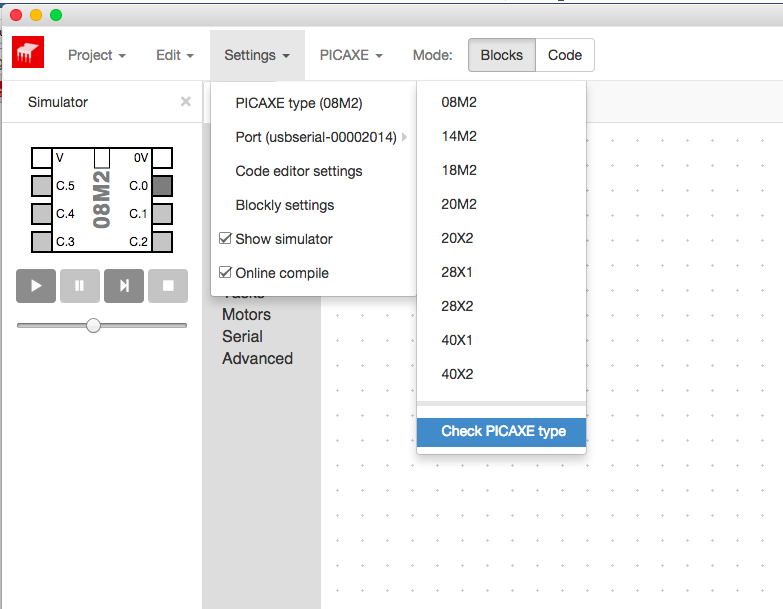Viewport: 783px width, 609px height.
Task: Open the Edit dropdown menu
Action: pyautogui.click(x=175, y=55)
